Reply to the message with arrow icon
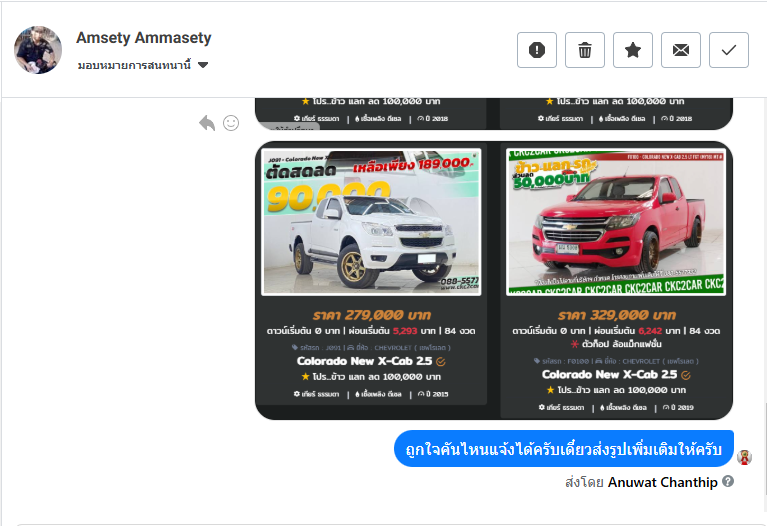 point(207,123)
